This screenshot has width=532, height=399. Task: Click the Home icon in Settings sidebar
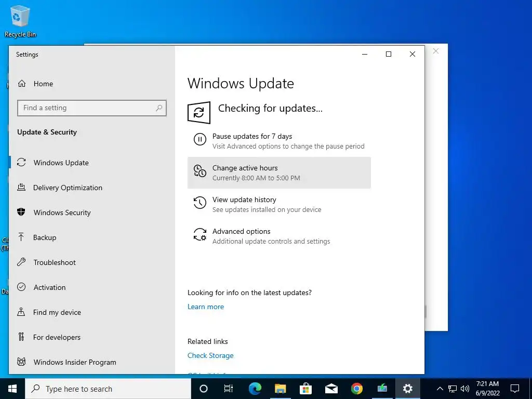(x=22, y=84)
